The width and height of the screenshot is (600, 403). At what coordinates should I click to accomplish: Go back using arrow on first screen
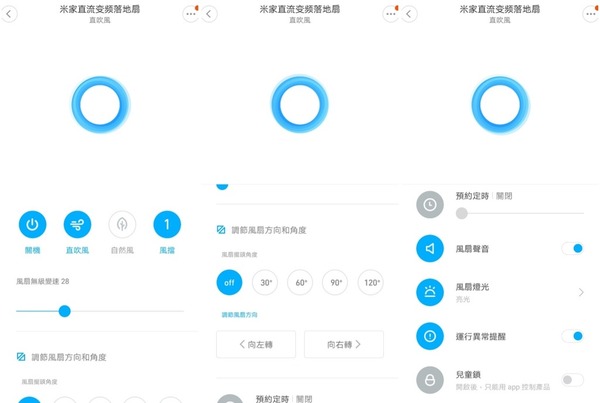pyautogui.click(x=9, y=14)
